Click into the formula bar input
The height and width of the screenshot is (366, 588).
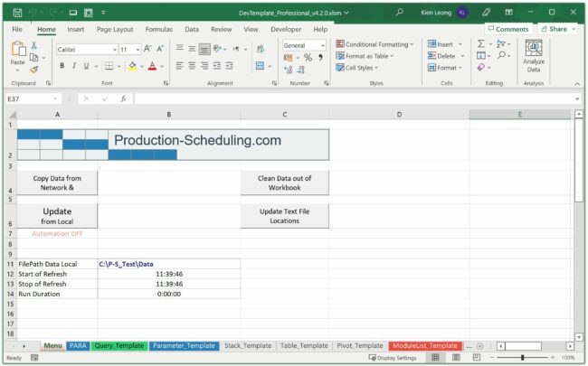click(x=355, y=99)
